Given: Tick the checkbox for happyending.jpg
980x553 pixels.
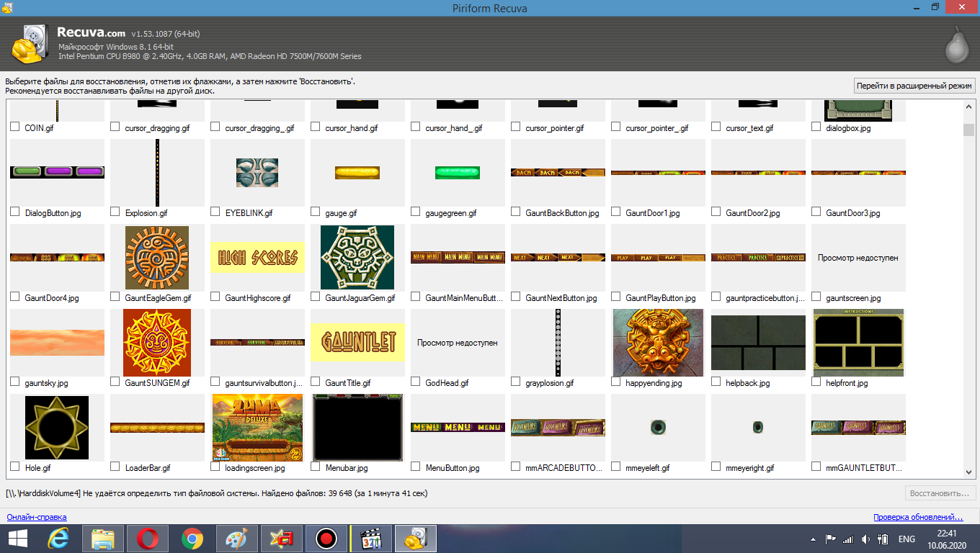Looking at the screenshot, I should tap(616, 382).
